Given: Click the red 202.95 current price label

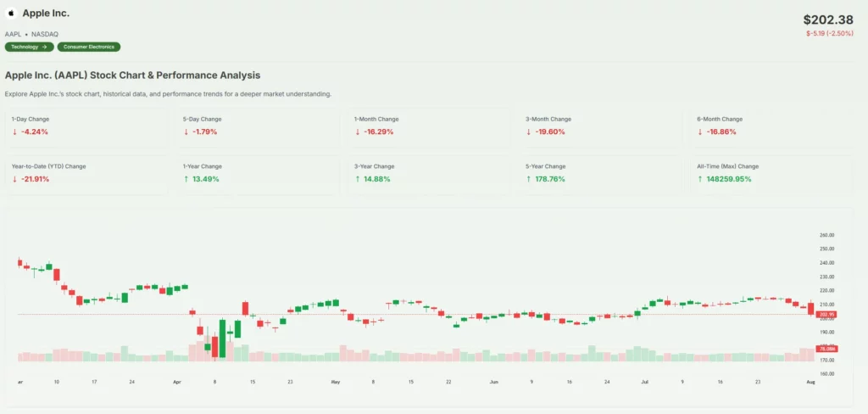Looking at the screenshot, I should click(x=826, y=314).
